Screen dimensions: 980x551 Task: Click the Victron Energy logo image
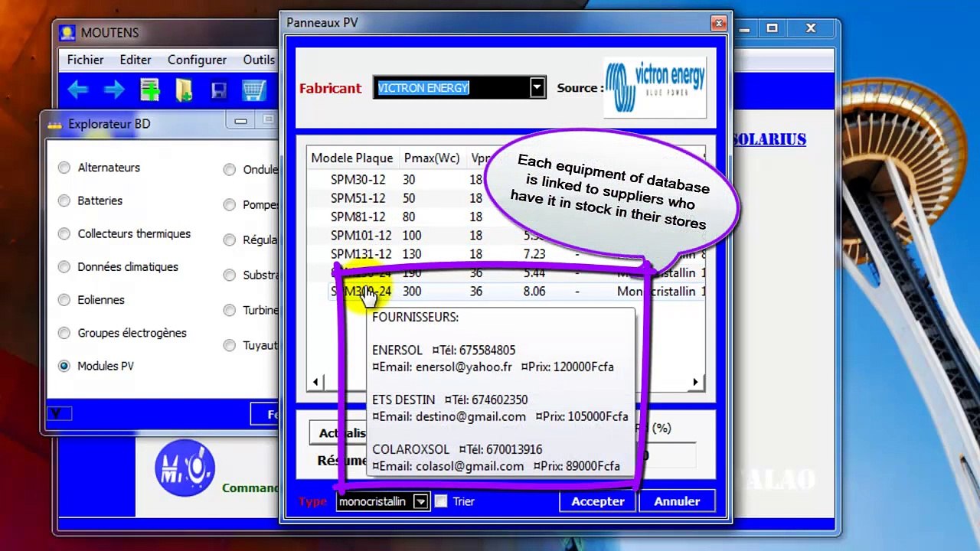pos(655,88)
